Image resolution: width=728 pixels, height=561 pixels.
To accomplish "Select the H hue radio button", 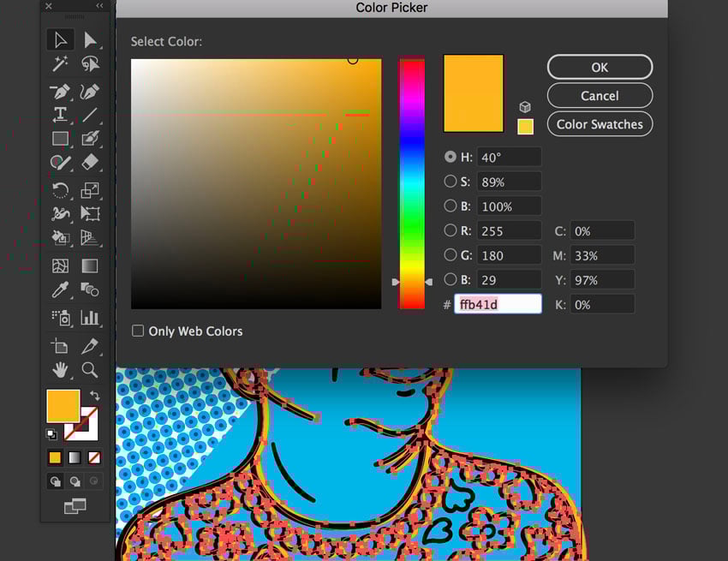I will pyautogui.click(x=450, y=157).
